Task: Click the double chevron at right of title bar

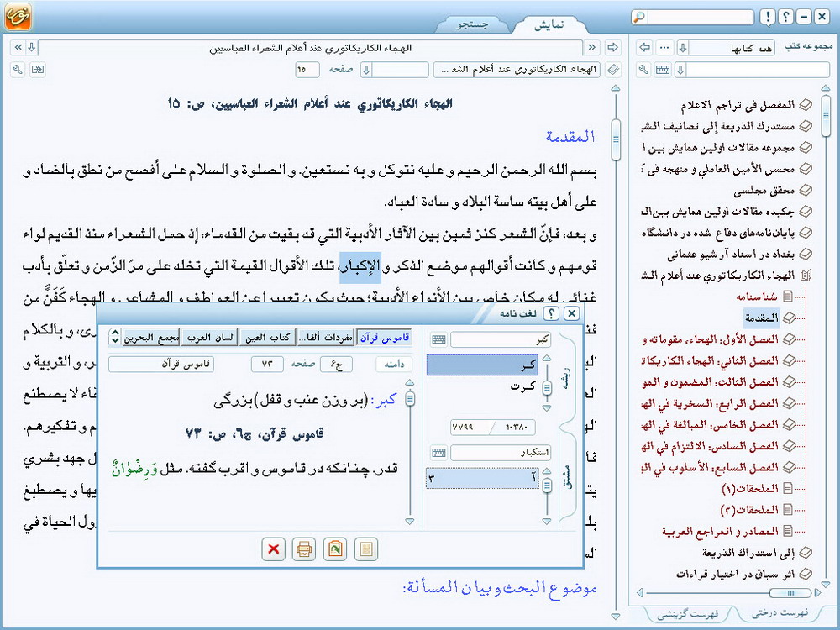Action: pyautogui.click(x=592, y=48)
